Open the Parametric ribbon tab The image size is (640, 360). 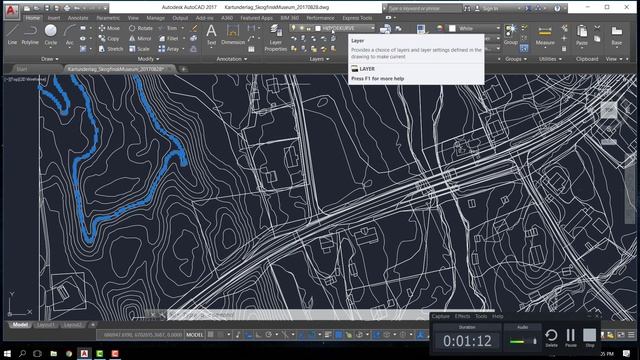point(108,18)
